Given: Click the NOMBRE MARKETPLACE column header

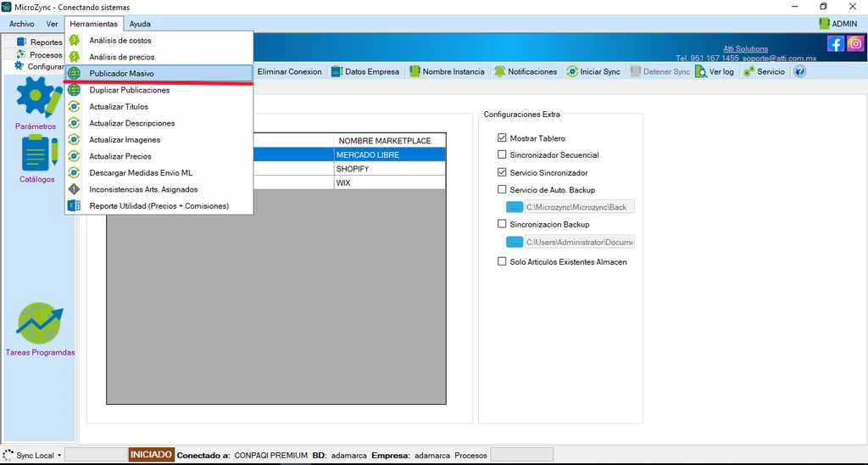Looking at the screenshot, I should pos(390,140).
